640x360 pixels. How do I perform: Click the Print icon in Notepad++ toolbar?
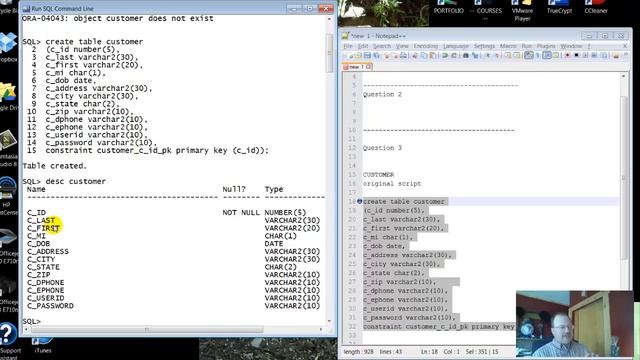click(x=403, y=55)
